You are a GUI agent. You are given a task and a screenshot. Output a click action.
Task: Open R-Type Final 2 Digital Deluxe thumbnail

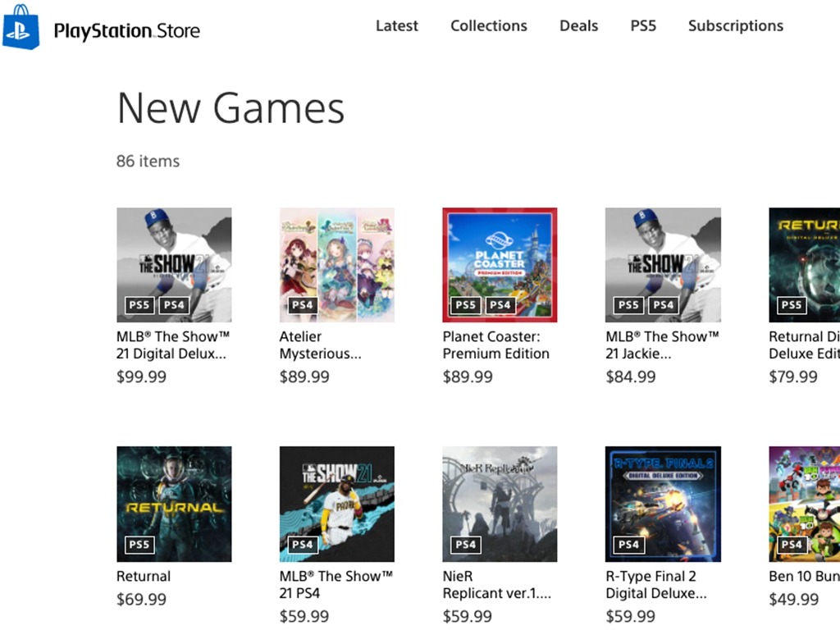pyautogui.click(x=663, y=503)
